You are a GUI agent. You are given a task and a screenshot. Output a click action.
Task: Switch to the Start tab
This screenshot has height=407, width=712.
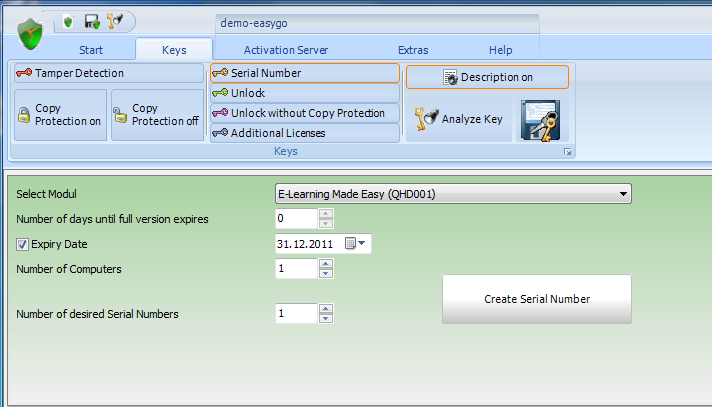(x=91, y=50)
